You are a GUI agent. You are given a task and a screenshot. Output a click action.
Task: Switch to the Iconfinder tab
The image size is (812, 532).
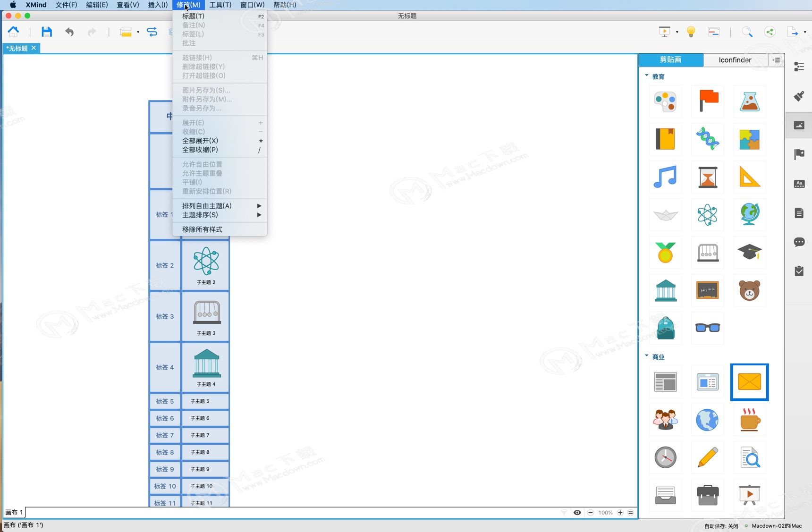click(735, 59)
